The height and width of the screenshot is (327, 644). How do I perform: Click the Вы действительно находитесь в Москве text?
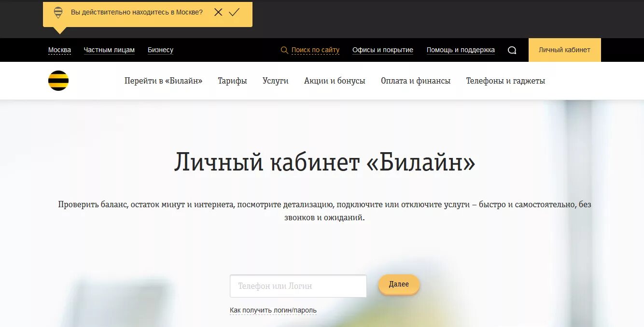pyautogui.click(x=137, y=12)
